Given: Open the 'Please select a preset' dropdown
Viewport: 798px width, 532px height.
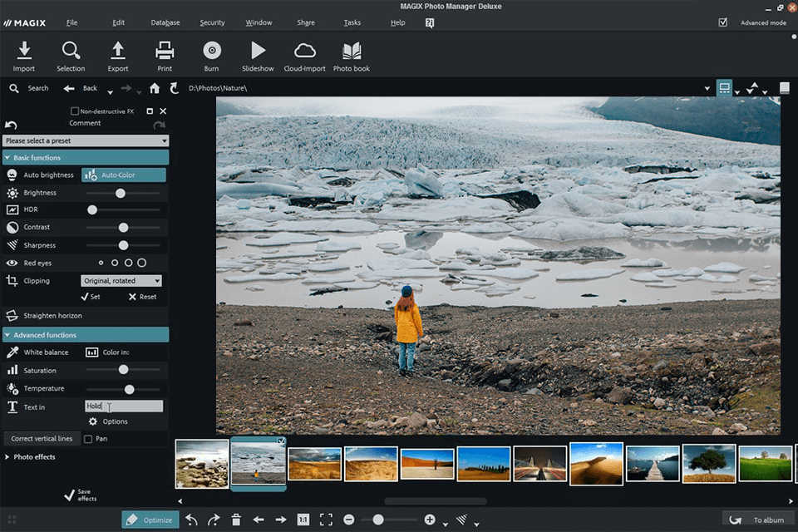Looking at the screenshot, I should point(86,141).
